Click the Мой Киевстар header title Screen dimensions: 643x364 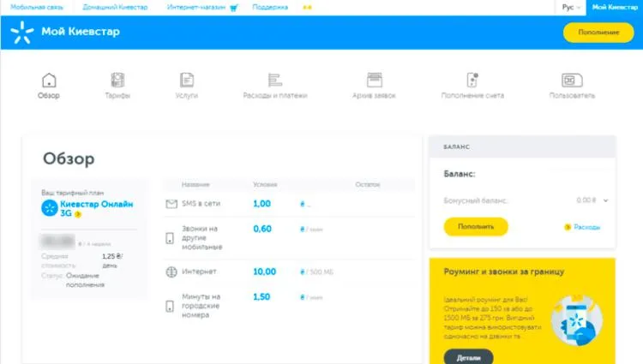(81, 32)
